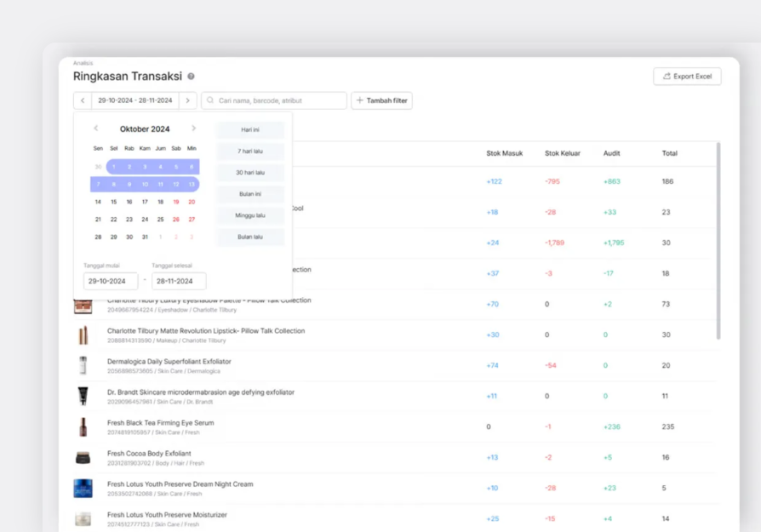Pick October 7 in calendar
Screen dimensions: 761x532
(x=98, y=184)
